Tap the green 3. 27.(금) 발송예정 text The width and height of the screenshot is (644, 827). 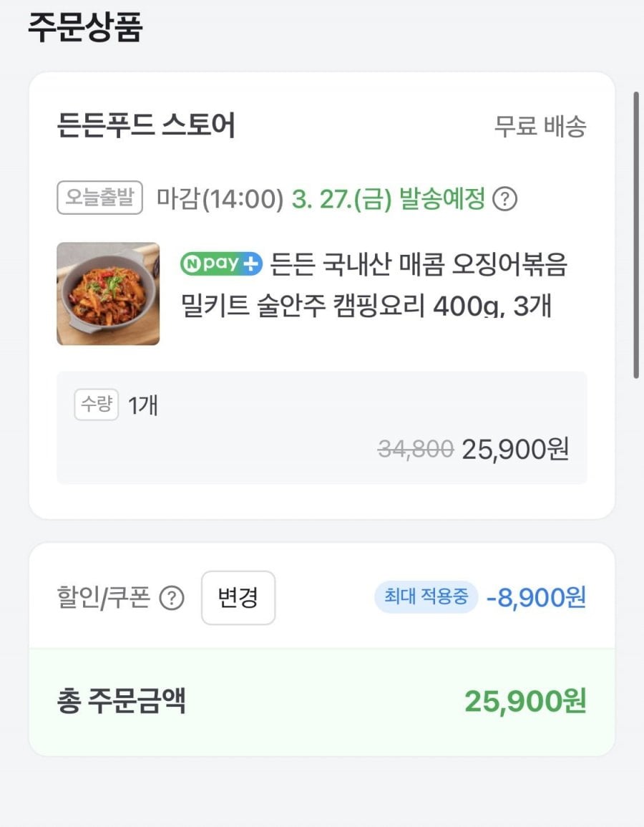[389, 199]
